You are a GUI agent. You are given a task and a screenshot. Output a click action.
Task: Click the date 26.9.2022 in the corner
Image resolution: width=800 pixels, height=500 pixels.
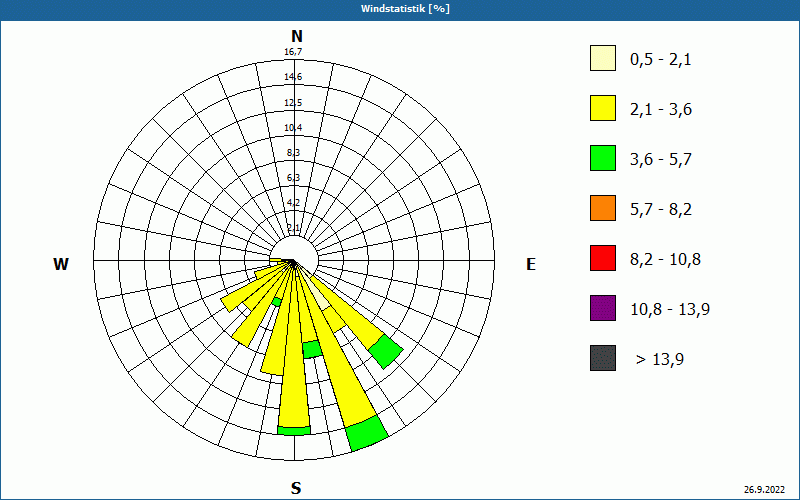click(764, 489)
